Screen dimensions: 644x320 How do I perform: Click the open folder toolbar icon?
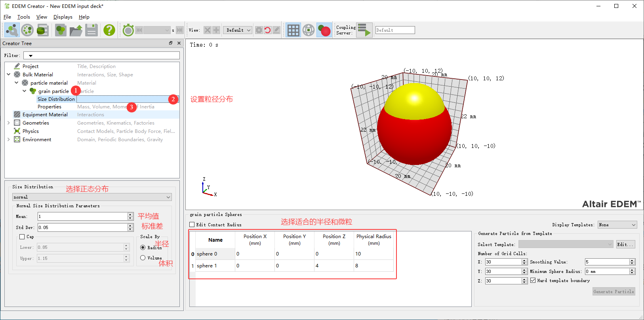click(x=76, y=30)
